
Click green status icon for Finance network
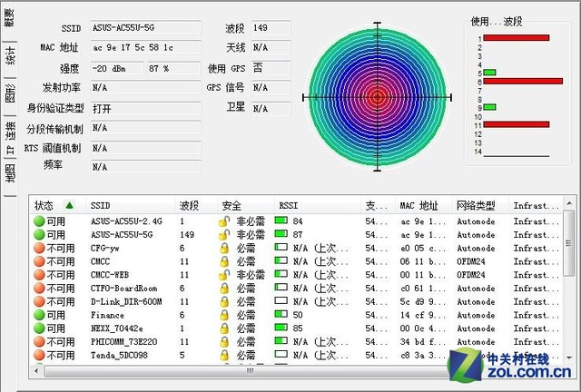(x=39, y=315)
